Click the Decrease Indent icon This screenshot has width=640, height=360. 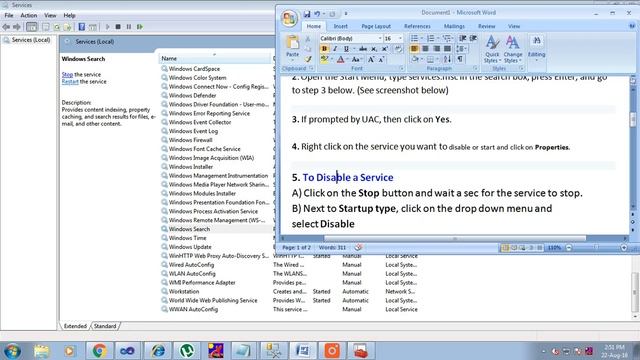click(x=462, y=38)
